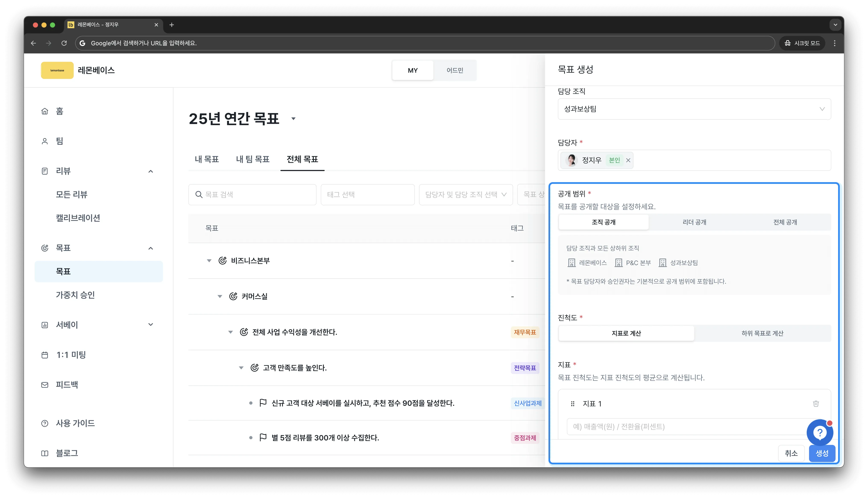Reload the page in browser toolbar
Screen dimensions: 868x499
click(x=64, y=43)
